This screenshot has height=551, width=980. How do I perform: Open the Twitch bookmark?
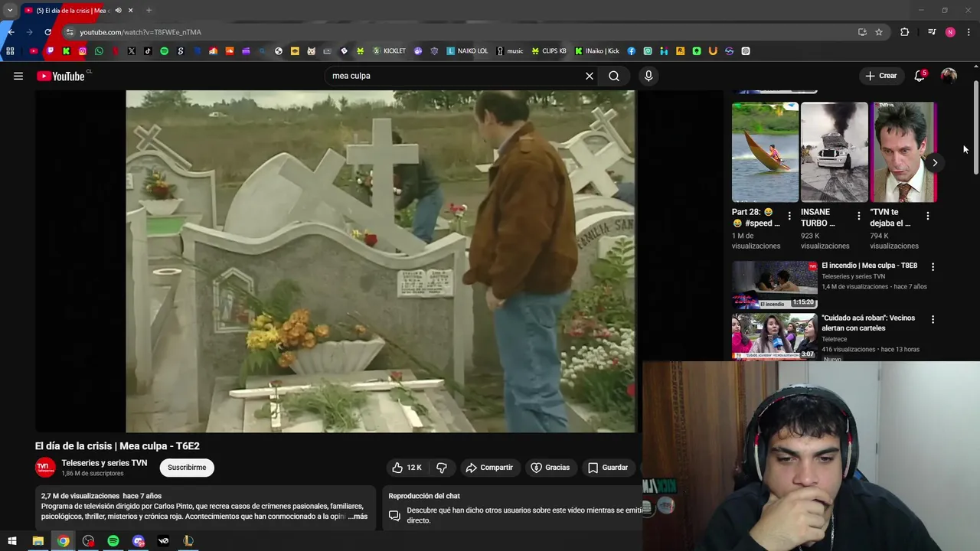click(50, 51)
